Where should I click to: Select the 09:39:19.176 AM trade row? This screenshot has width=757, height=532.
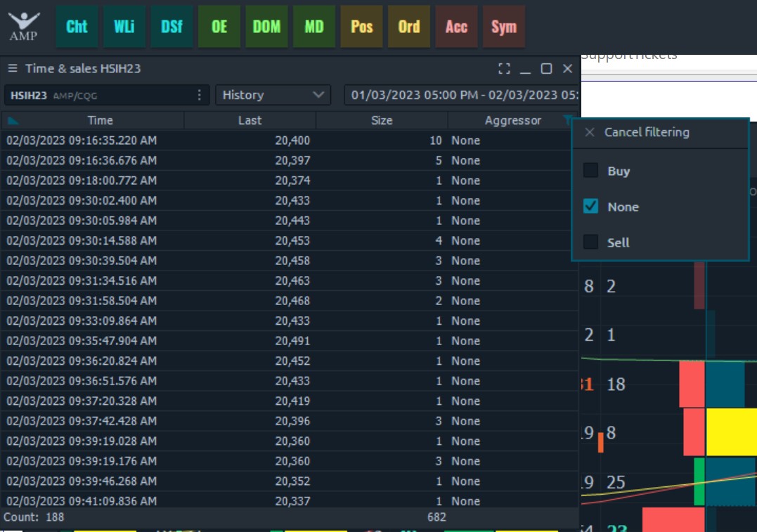290,461
